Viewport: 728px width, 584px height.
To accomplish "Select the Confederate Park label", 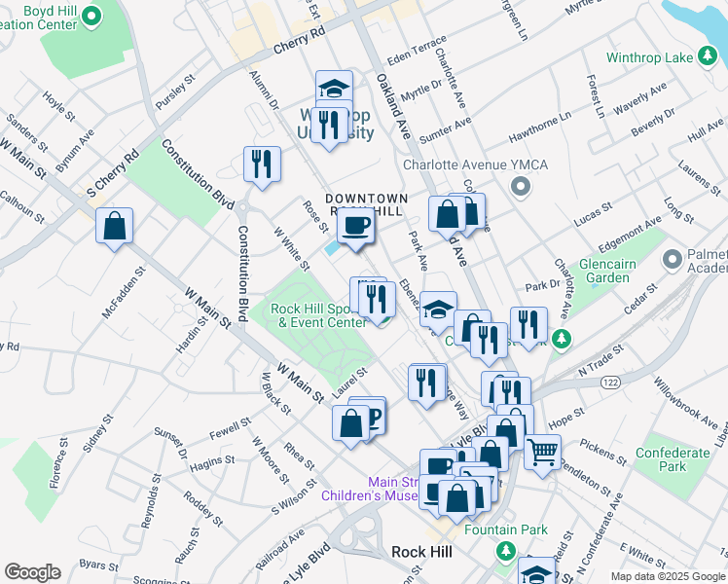I will [673, 459].
